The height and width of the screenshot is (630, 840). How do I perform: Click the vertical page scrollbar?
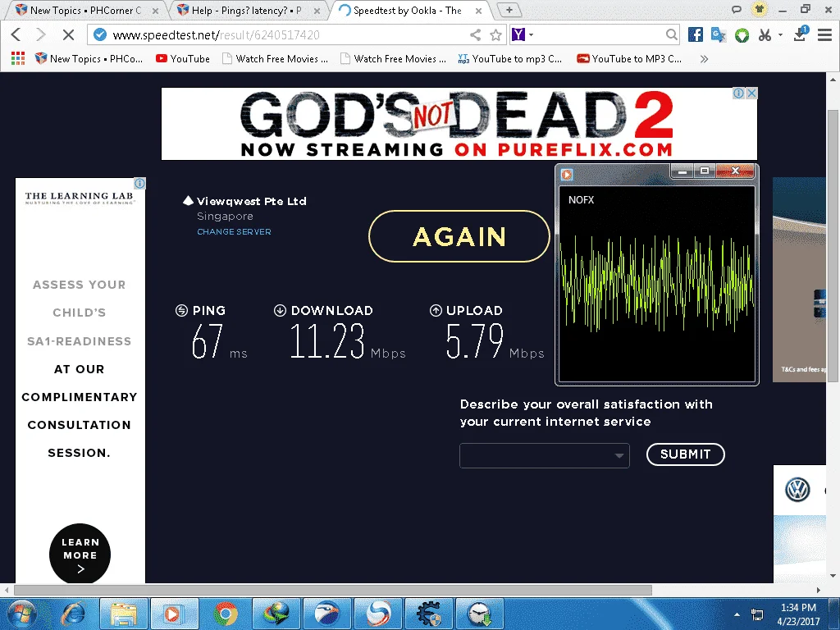tap(833, 246)
